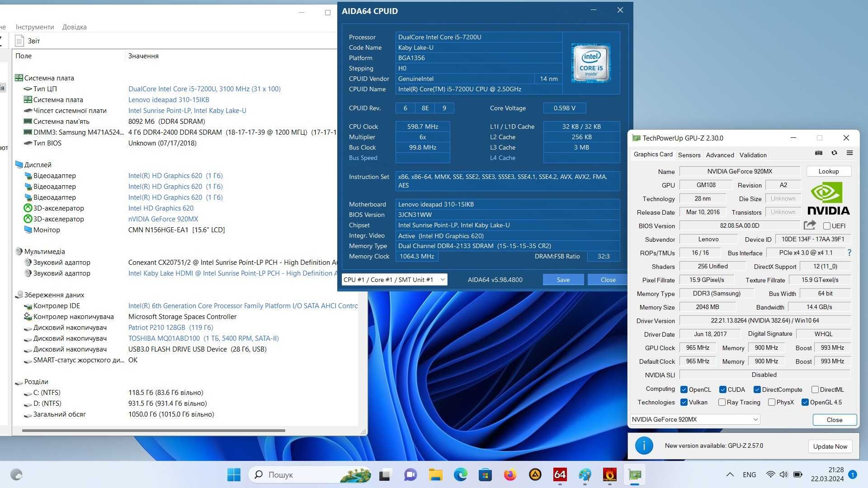Click the Close button in GPU-Z
This screenshot has width=868, height=488.
click(x=834, y=420)
